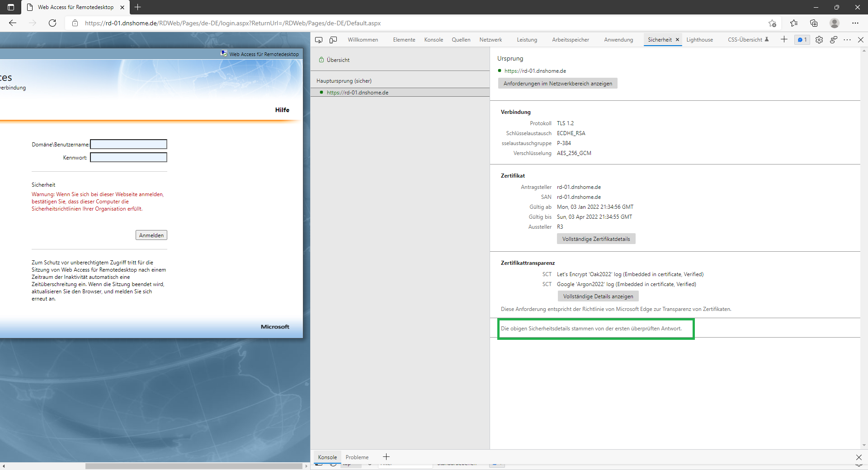Click the user profile avatar
This screenshot has height=470, width=868.
pyautogui.click(x=835, y=23)
